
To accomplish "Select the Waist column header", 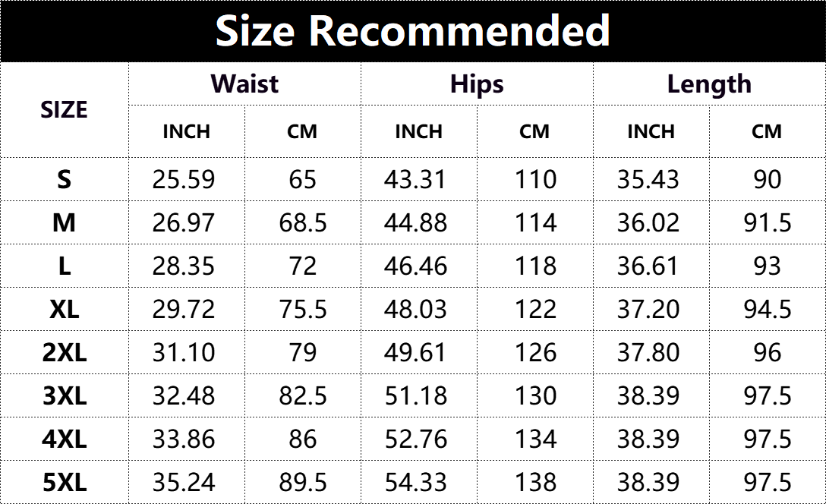I will click(244, 83).
